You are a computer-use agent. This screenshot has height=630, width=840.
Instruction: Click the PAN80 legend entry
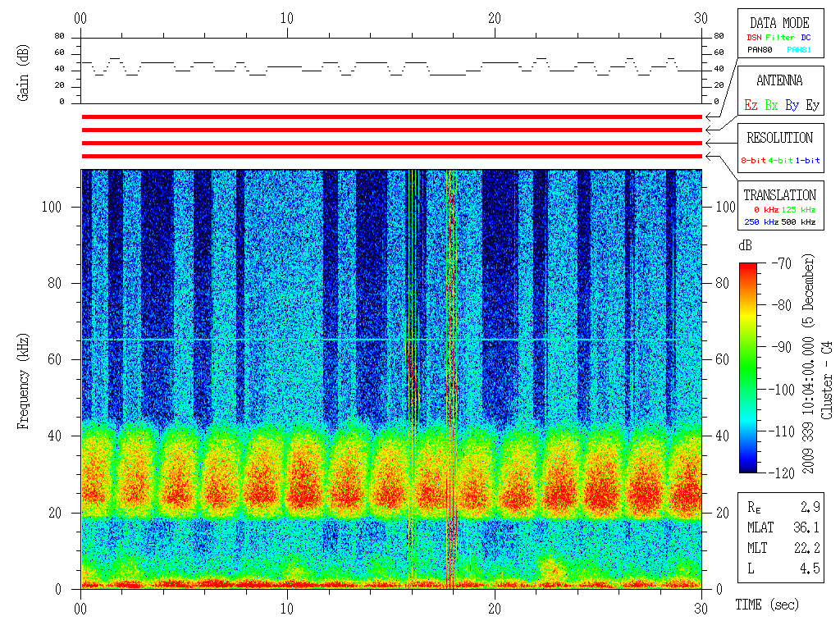pyautogui.click(x=760, y=50)
